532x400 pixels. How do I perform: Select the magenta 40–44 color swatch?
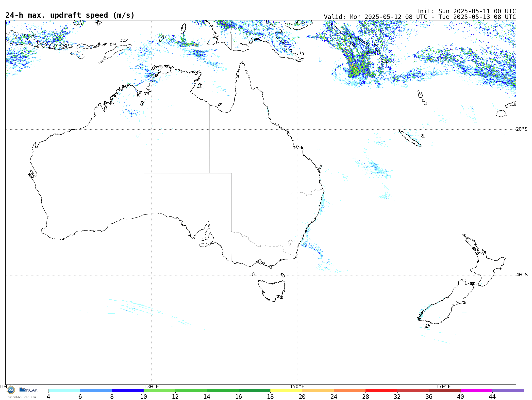477,391
